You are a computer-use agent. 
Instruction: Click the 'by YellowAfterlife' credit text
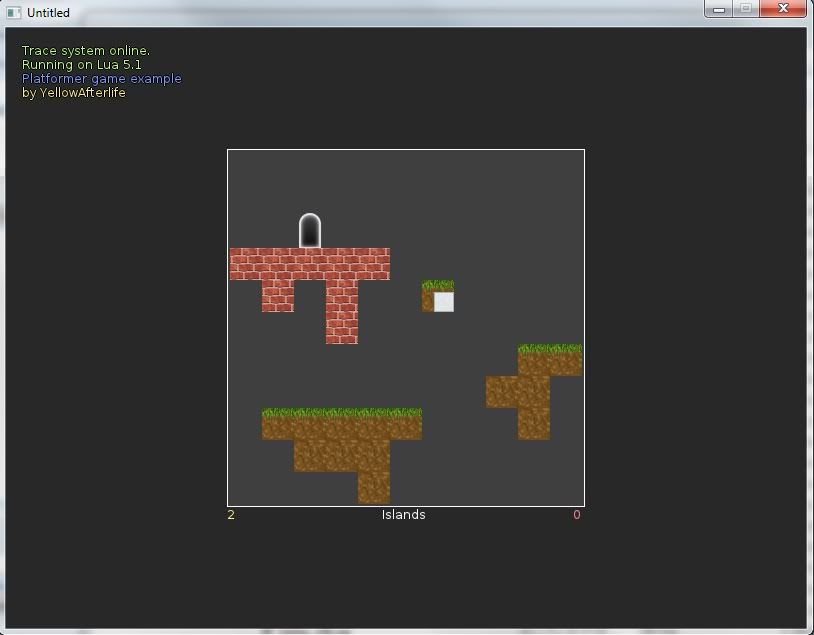coord(74,92)
